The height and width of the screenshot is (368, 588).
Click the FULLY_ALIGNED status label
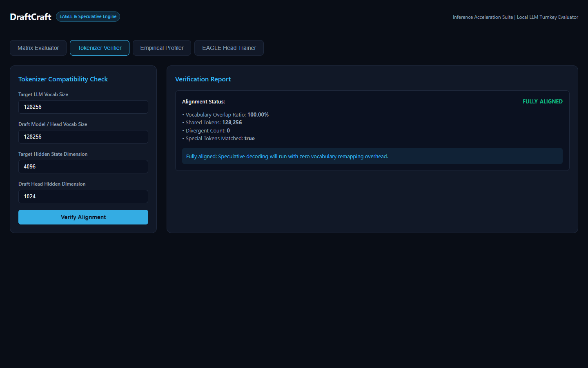(x=543, y=101)
